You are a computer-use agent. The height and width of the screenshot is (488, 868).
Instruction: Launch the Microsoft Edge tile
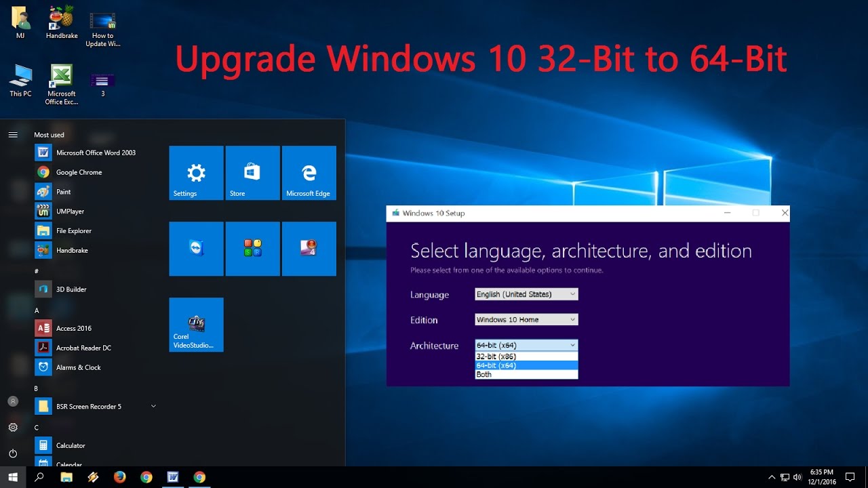(309, 173)
